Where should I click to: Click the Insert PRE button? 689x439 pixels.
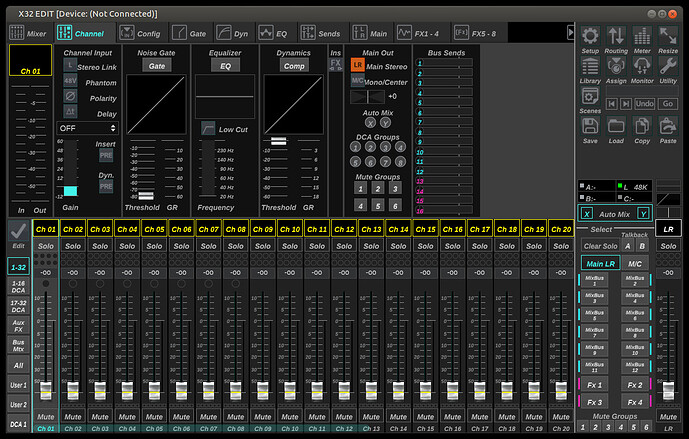tap(106, 155)
